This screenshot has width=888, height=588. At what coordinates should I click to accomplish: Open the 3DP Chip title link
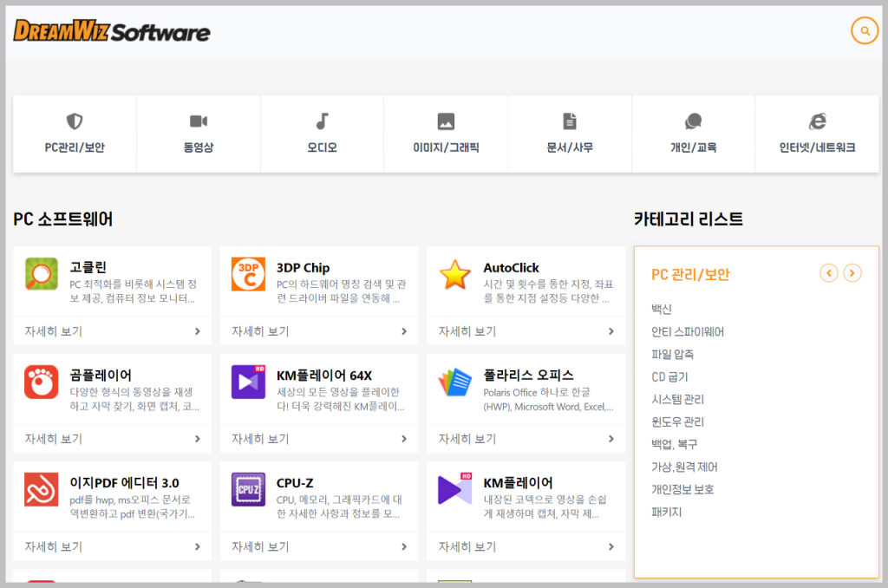click(303, 267)
